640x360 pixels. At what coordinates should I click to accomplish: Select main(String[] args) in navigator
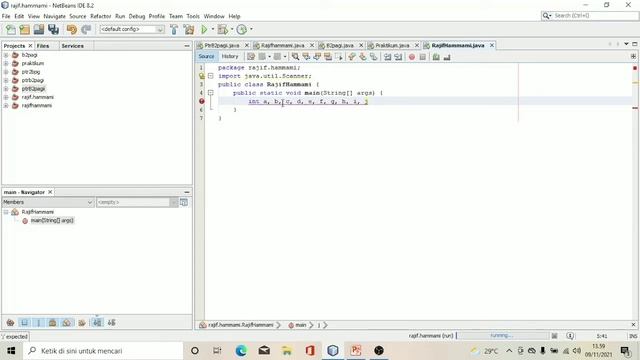coord(52,220)
